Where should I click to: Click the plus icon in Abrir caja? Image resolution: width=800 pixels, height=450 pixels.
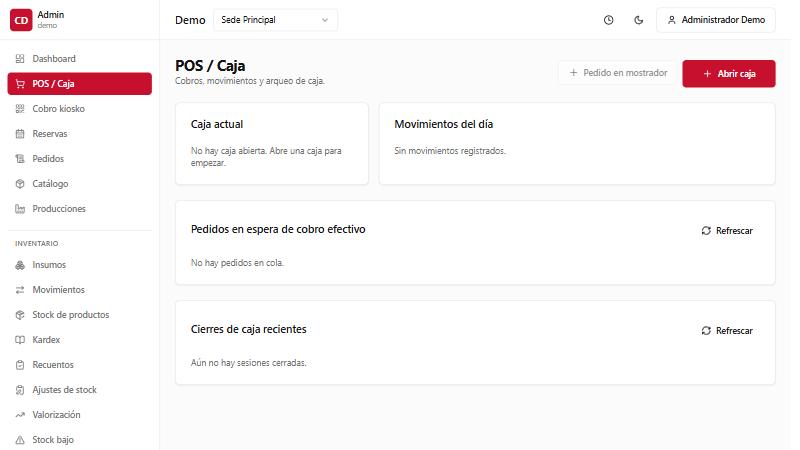point(707,73)
